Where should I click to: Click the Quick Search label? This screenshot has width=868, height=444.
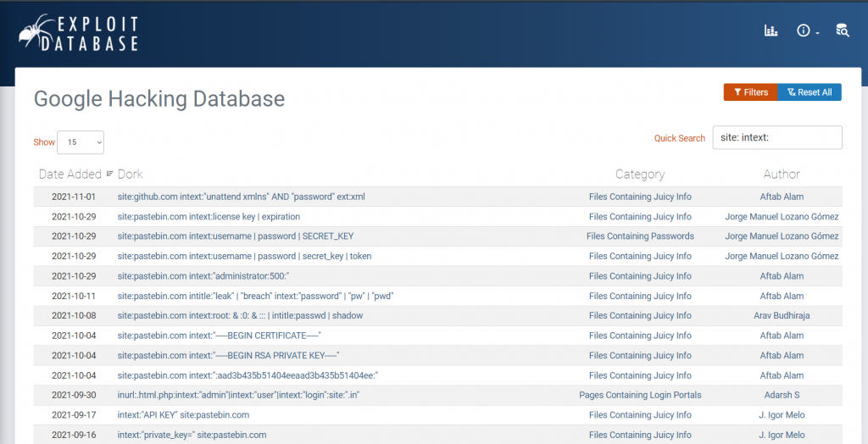[679, 138]
